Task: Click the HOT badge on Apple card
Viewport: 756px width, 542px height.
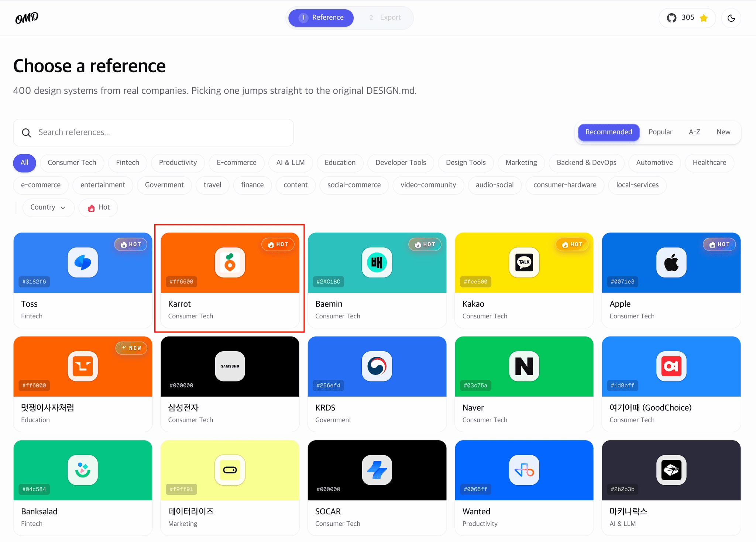Action: pos(719,244)
